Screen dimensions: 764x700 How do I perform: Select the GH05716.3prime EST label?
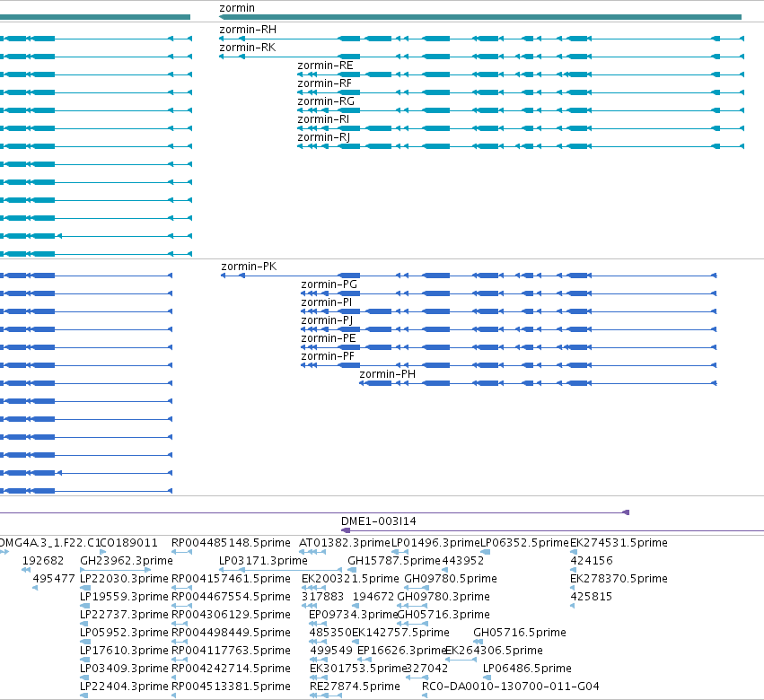pyautogui.click(x=443, y=616)
